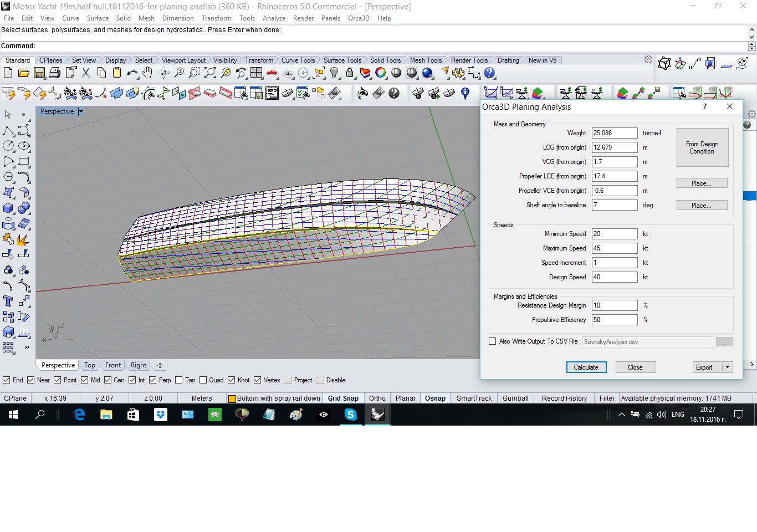Click the Undo arrow icon
This screenshot has width=757, height=532.
pos(132,73)
